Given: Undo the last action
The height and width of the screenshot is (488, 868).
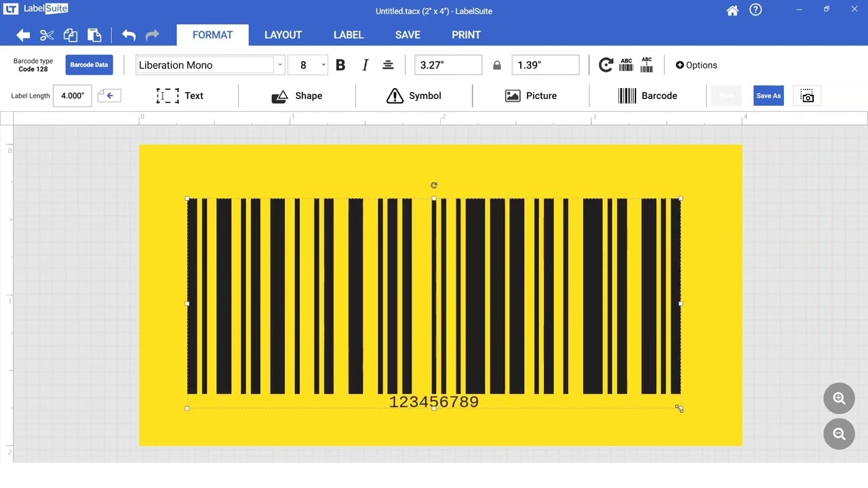Looking at the screenshot, I should pyautogui.click(x=129, y=35).
